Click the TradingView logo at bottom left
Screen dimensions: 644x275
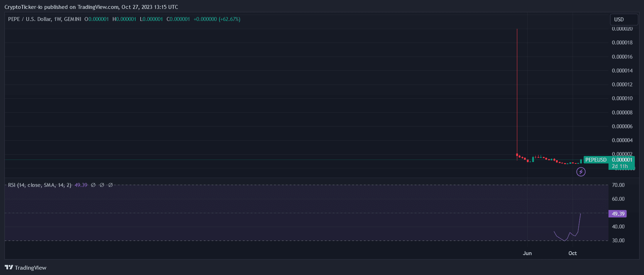[x=9, y=268]
